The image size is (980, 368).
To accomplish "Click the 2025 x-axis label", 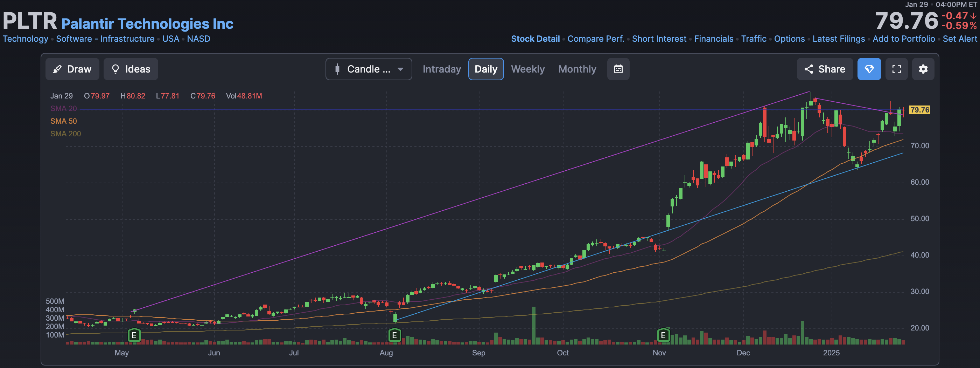I will click(x=831, y=353).
